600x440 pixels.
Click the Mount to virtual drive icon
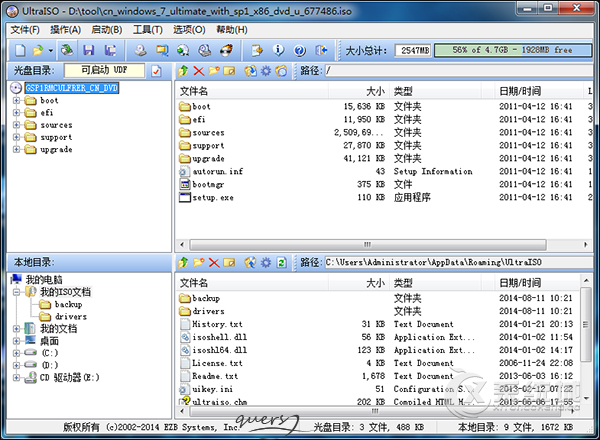pos(205,50)
